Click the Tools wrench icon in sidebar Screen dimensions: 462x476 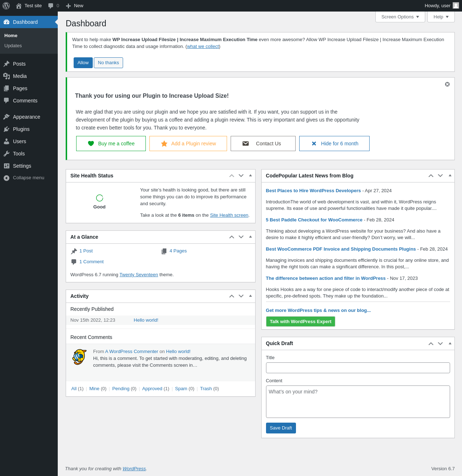point(6,154)
